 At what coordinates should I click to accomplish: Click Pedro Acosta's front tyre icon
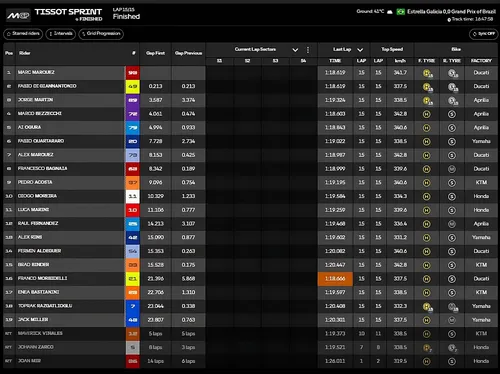click(x=426, y=183)
